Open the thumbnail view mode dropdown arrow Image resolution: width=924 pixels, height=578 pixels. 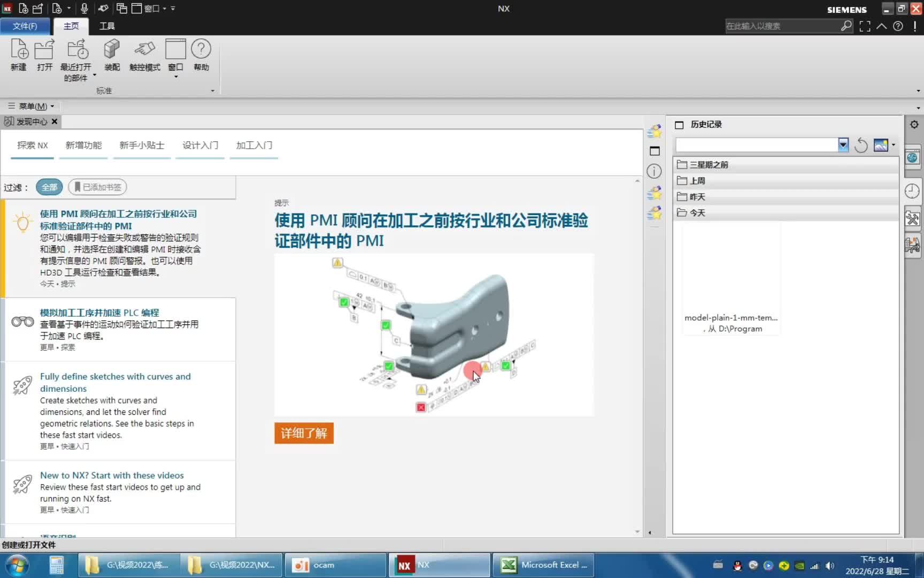coord(893,145)
